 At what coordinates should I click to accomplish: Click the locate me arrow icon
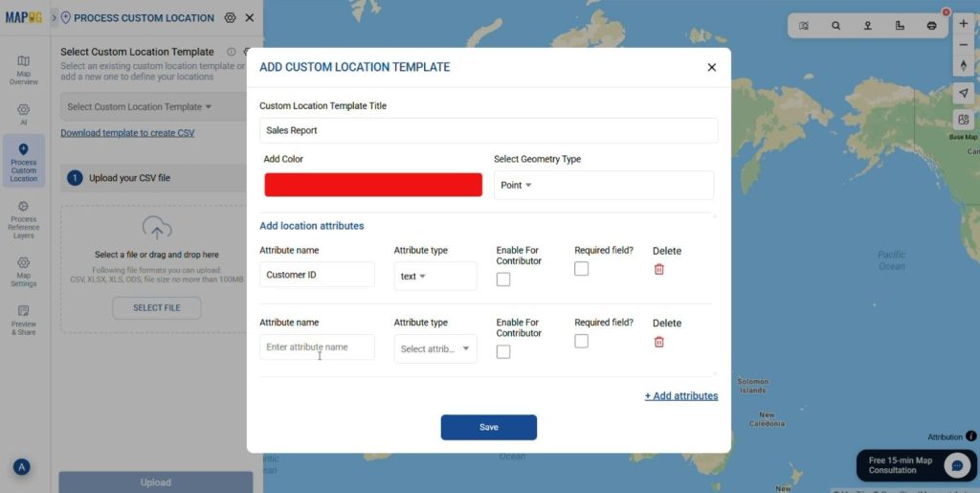coord(963,93)
